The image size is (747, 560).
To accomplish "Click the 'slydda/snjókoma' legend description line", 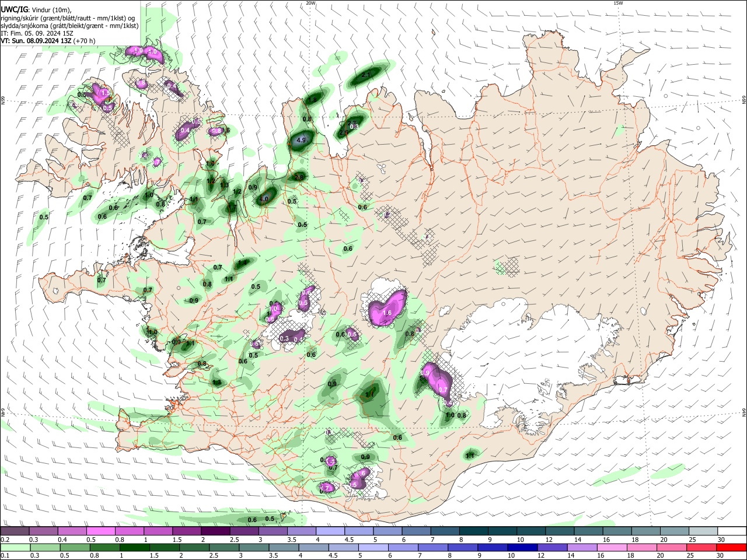I will [69, 26].
